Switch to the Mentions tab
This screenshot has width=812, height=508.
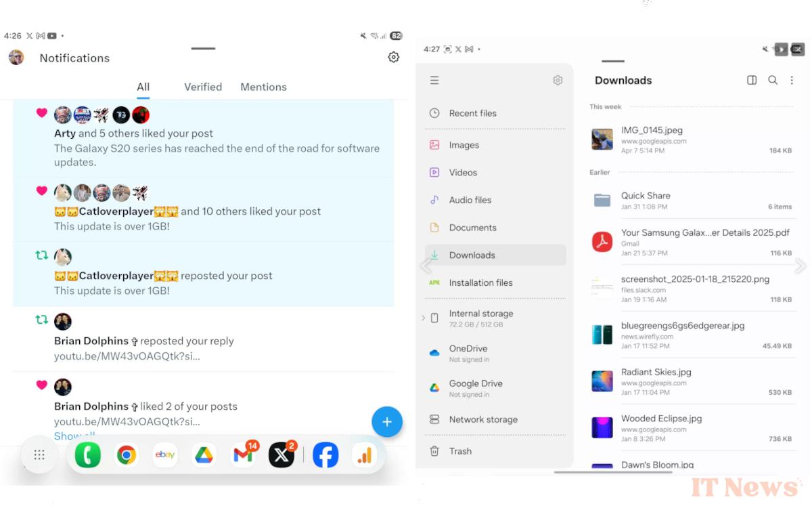[x=263, y=87]
